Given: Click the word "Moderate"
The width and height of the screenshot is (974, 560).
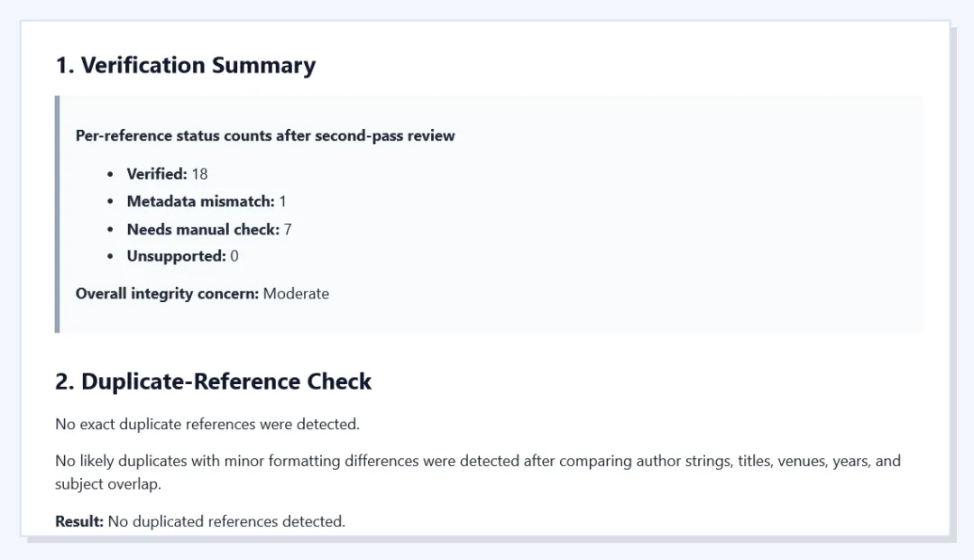Looking at the screenshot, I should tap(296, 294).
